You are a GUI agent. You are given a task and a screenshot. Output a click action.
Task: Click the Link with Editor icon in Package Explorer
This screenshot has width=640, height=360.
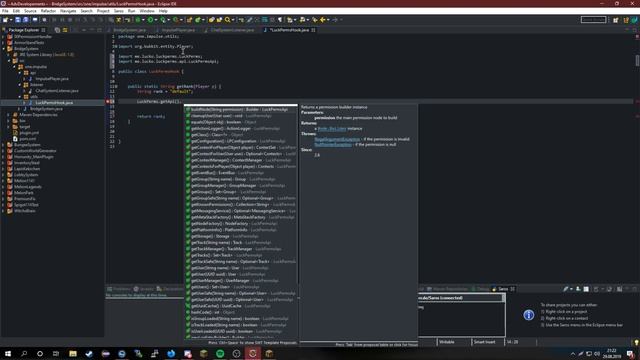65,30
